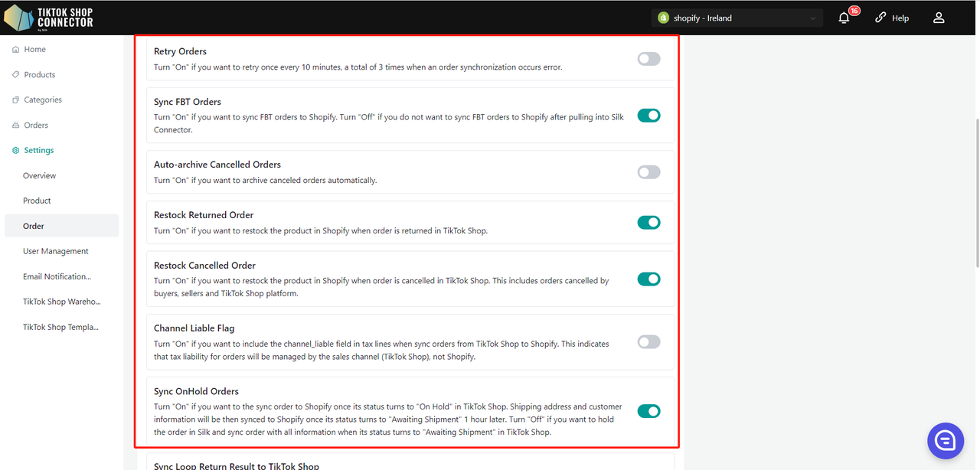This screenshot has height=470, width=980.
Task: Expand the shopify - Ireland store dropdown
Action: [737, 18]
